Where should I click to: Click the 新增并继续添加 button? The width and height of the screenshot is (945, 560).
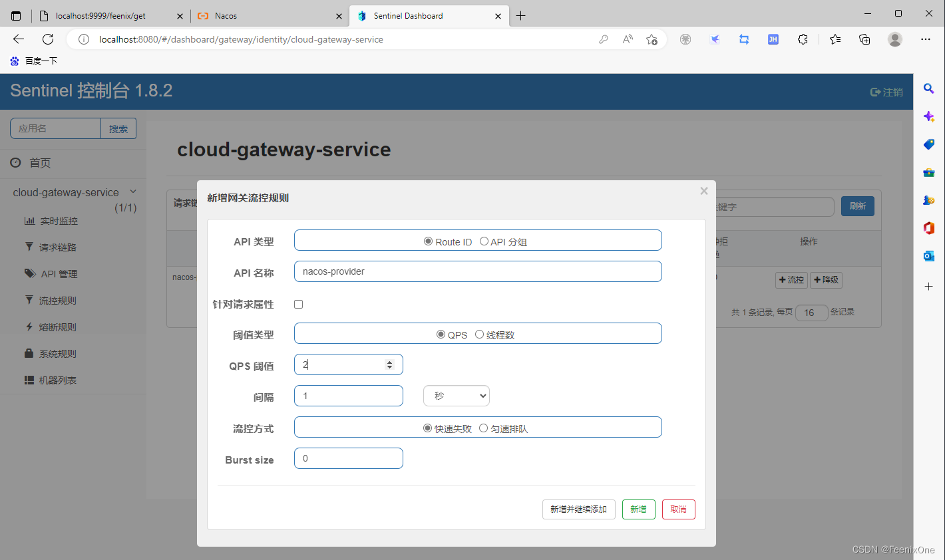coord(579,509)
